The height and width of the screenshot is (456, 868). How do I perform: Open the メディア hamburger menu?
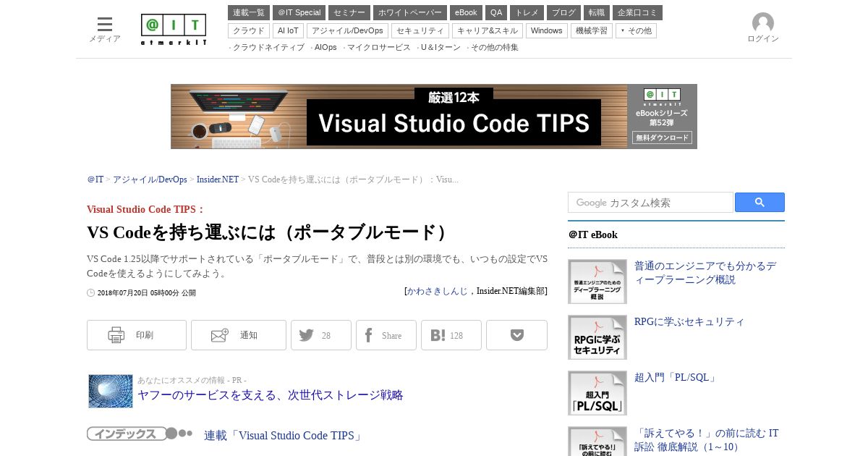tap(105, 29)
